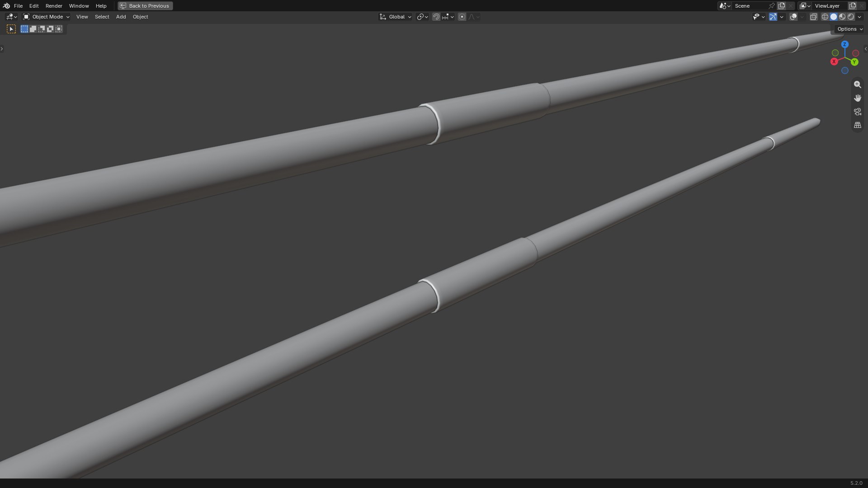Open the Global transform orientation dropdown
Screen dimensions: 868x488
[395, 17]
